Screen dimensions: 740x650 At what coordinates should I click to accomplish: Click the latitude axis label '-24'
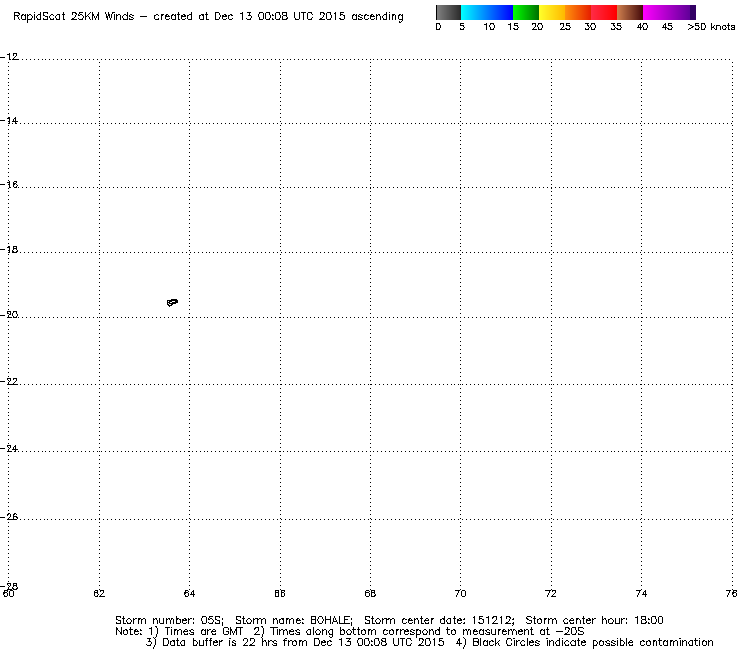9,449
